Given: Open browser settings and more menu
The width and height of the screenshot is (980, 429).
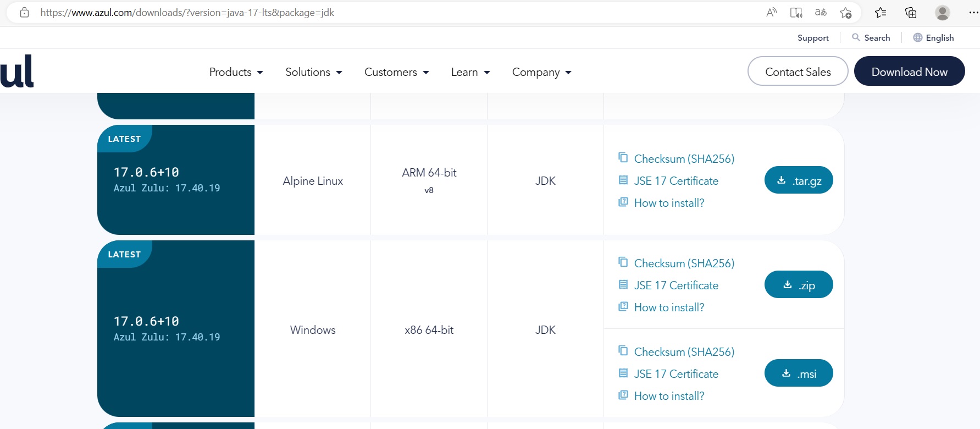Looking at the screenshot, I should pyautogui.click(x=973, y=12).
